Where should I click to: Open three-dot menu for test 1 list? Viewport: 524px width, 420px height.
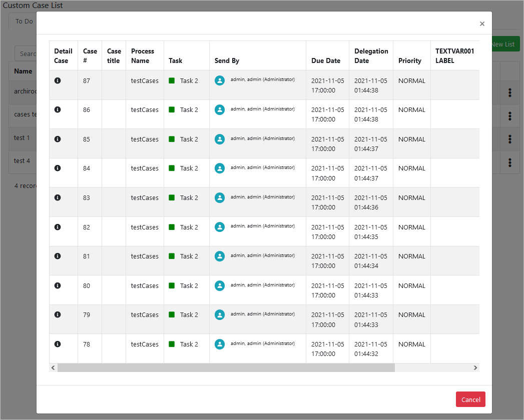click(509, 138)
